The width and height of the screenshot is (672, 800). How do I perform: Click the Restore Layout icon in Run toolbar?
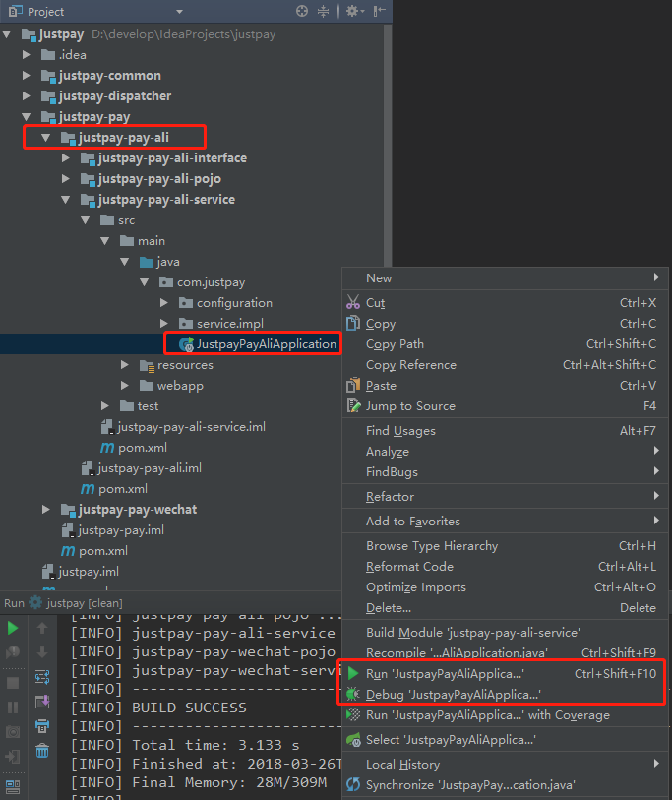point(13,786)
